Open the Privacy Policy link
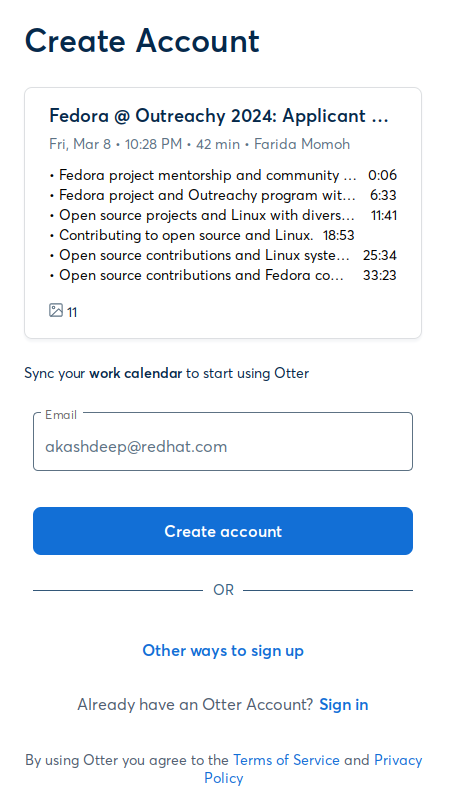This screenshot has height=806, width=451. click(313, 769)
